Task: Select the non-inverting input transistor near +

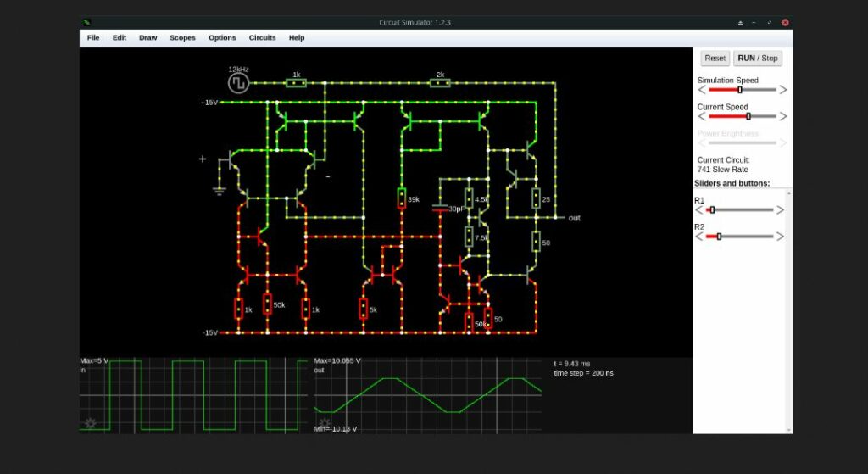Action: (233, 160)
